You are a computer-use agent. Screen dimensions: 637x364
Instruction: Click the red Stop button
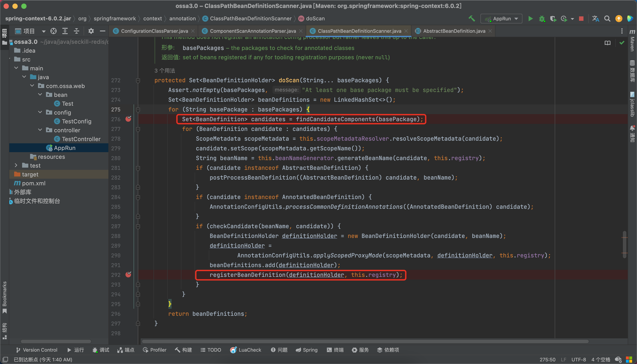coord(581,19)
